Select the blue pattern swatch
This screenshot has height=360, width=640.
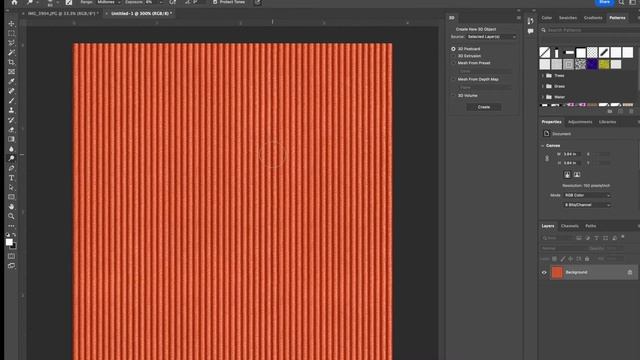592,64
